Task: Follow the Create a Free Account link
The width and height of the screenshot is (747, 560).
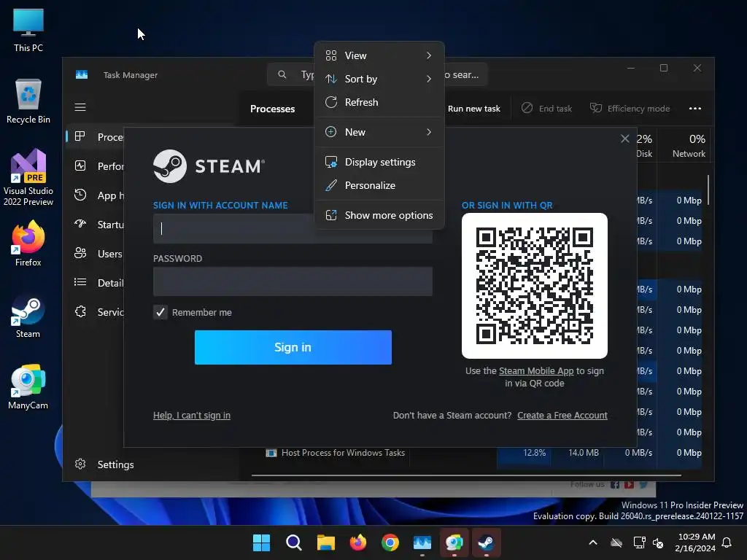Action: click(x=562, y=415)
